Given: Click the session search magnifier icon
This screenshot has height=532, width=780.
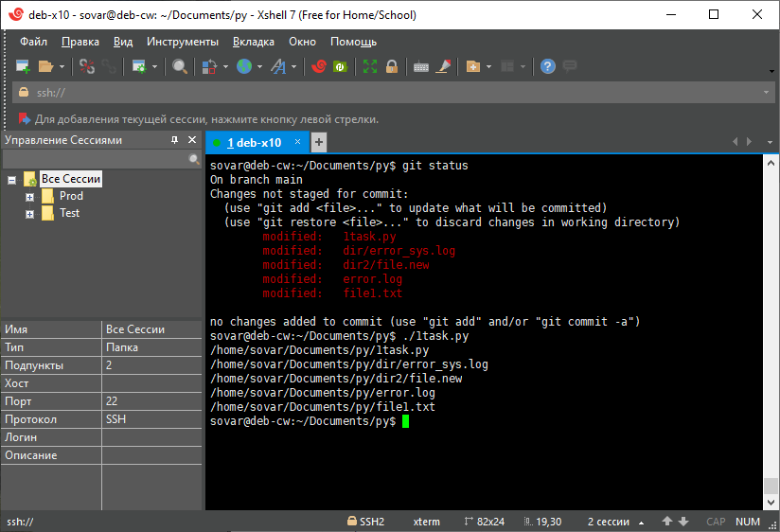Looking at the screenshot, I should [x=194, y=159].
